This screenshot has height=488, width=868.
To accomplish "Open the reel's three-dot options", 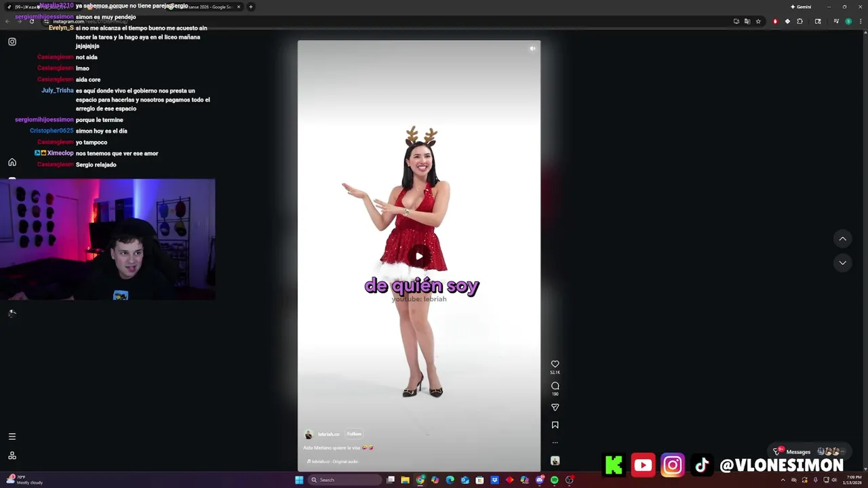I will 555,443.
